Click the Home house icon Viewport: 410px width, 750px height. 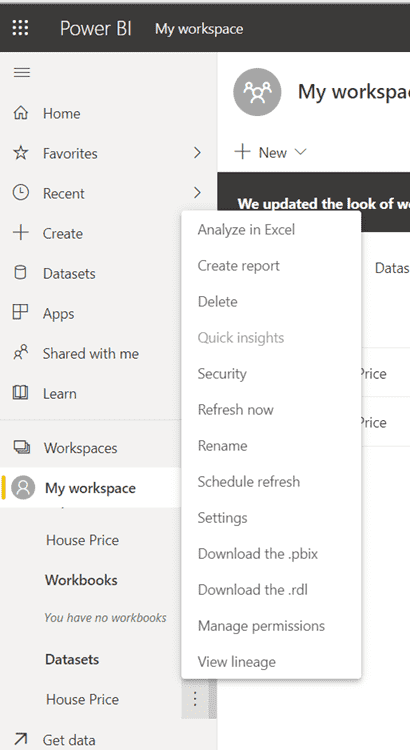click(21, 113)
